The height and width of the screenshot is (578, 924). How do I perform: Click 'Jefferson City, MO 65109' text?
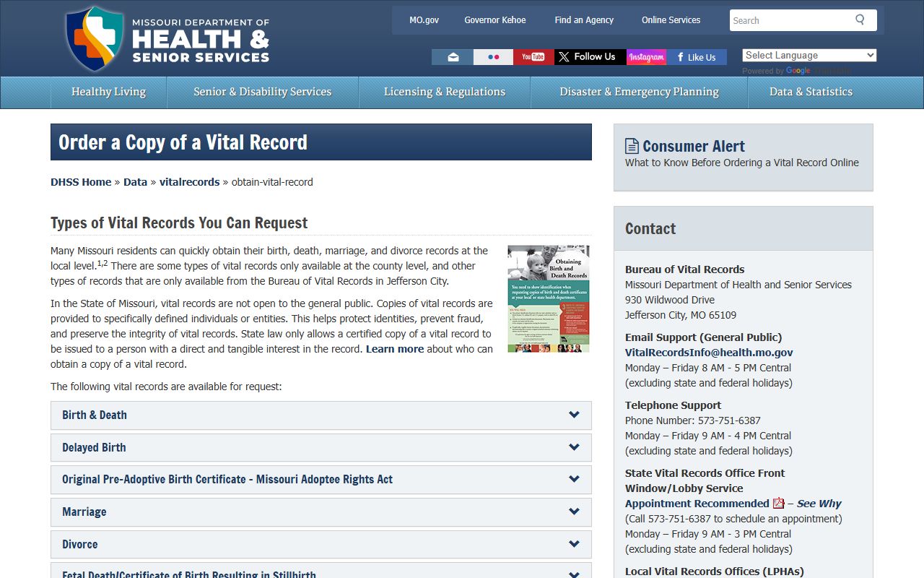coord(681,315)
